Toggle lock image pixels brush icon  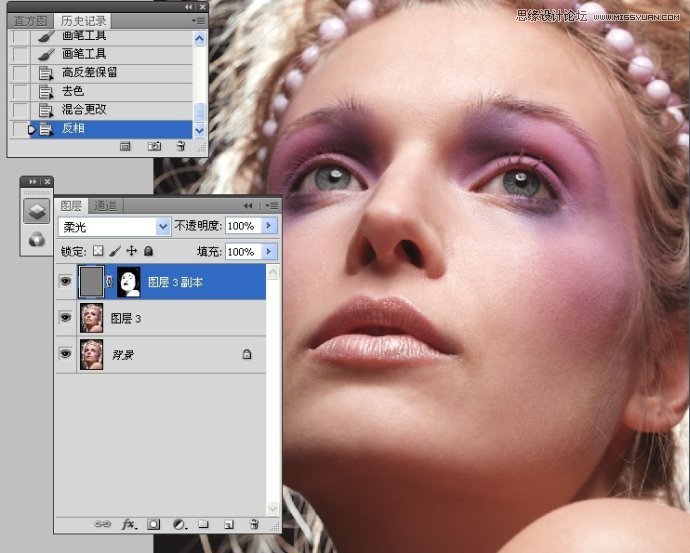tap(115, 251)
